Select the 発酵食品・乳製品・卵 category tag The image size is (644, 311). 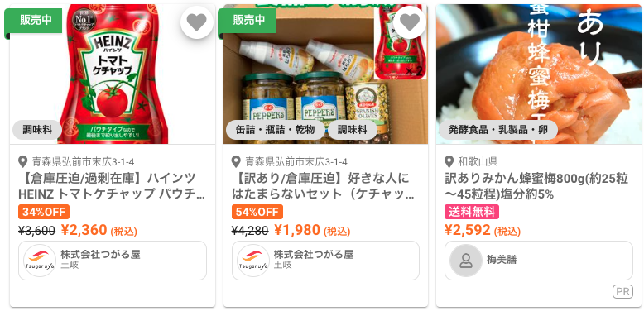coord(498,130)
